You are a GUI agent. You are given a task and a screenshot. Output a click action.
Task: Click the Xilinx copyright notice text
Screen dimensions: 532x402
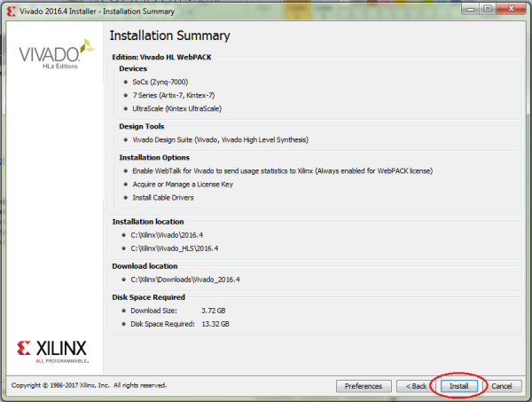pyautogui.click(x=89, y=385)
